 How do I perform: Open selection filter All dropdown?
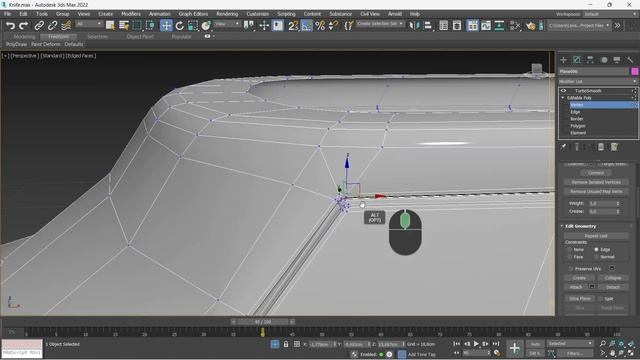(89, 24)
